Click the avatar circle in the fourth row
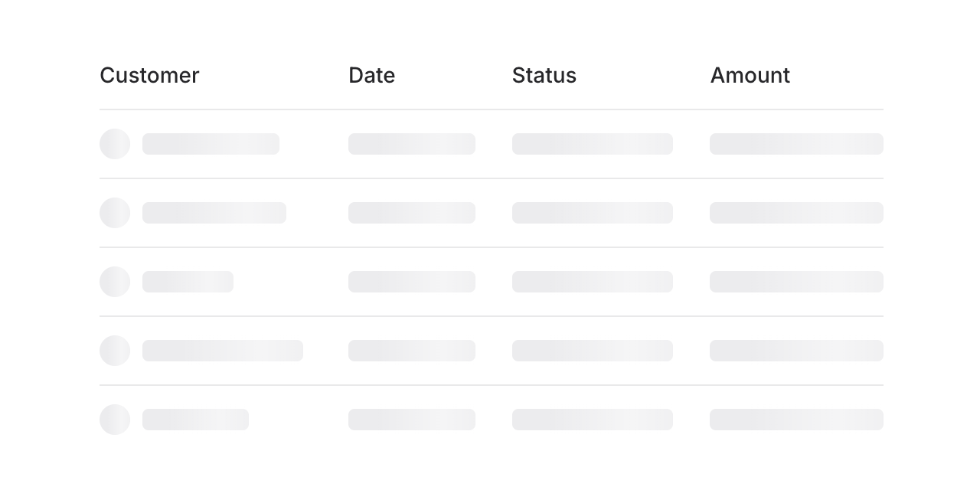 115,351
